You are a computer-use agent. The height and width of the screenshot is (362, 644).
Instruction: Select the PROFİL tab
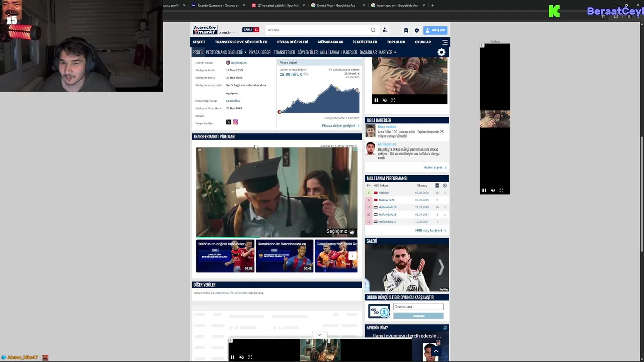(x=198, y=52)
